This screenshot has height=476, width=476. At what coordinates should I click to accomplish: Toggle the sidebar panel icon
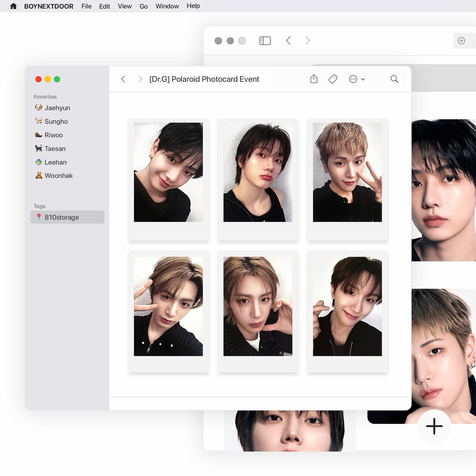[265, 41]
